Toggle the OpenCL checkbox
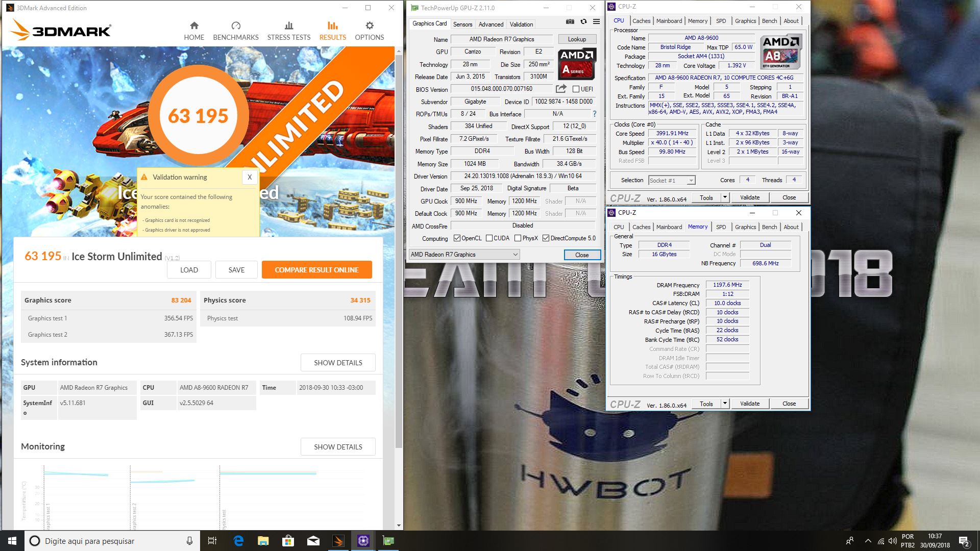Screen dimensions: 980x551 (457, 238)
